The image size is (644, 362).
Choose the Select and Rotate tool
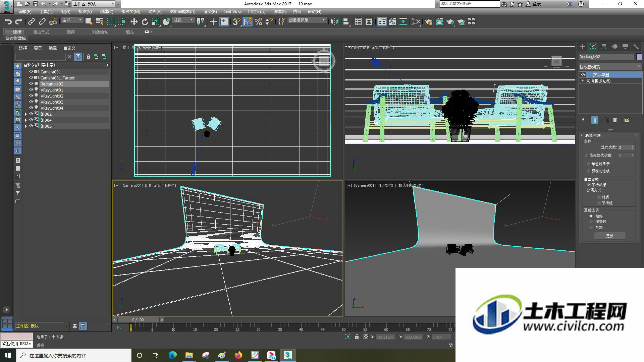click(145, 22)
